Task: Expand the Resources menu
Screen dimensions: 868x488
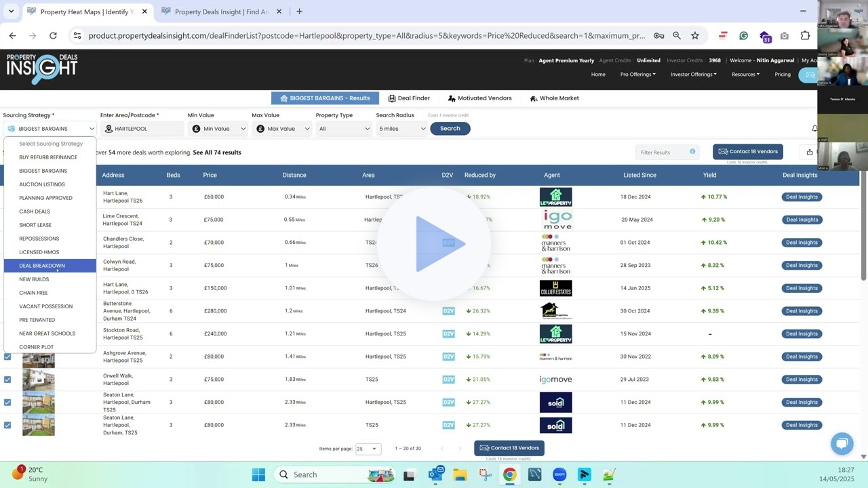Action: 745,75
